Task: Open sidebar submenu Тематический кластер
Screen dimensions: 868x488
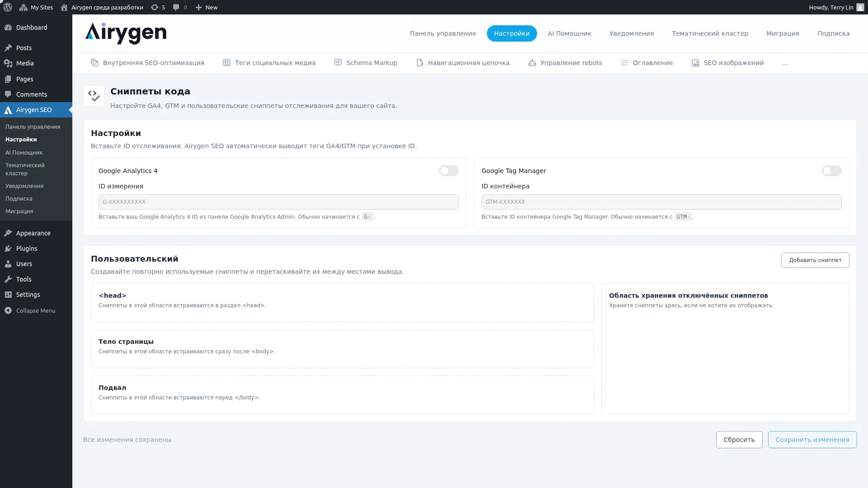Action: point(36,169)
